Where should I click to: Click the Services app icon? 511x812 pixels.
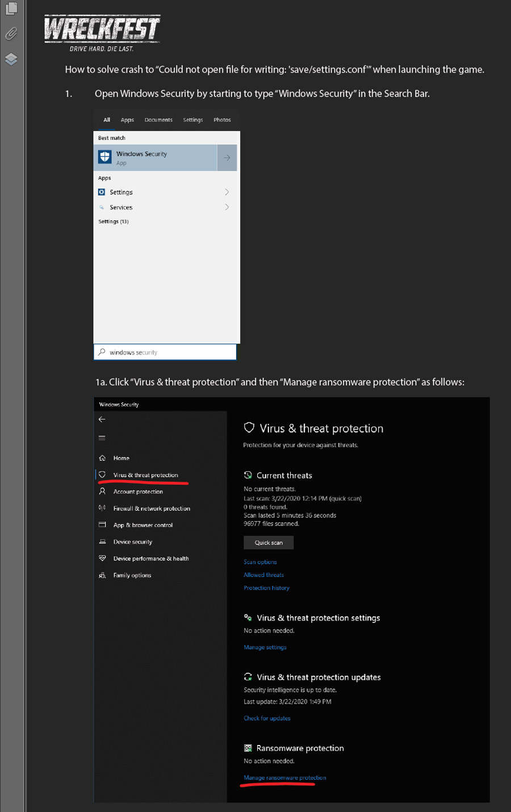(x=102, y=207)
